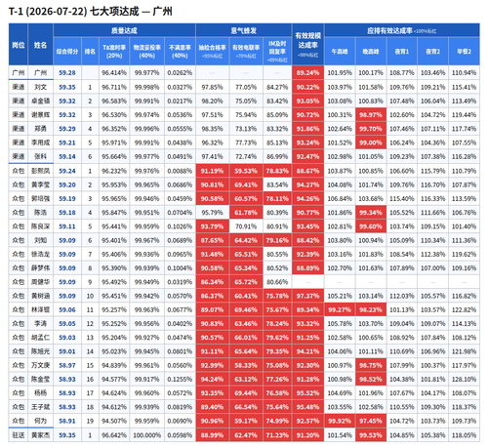
Task: Click the 116.70% cell
Action: point(432,184)
